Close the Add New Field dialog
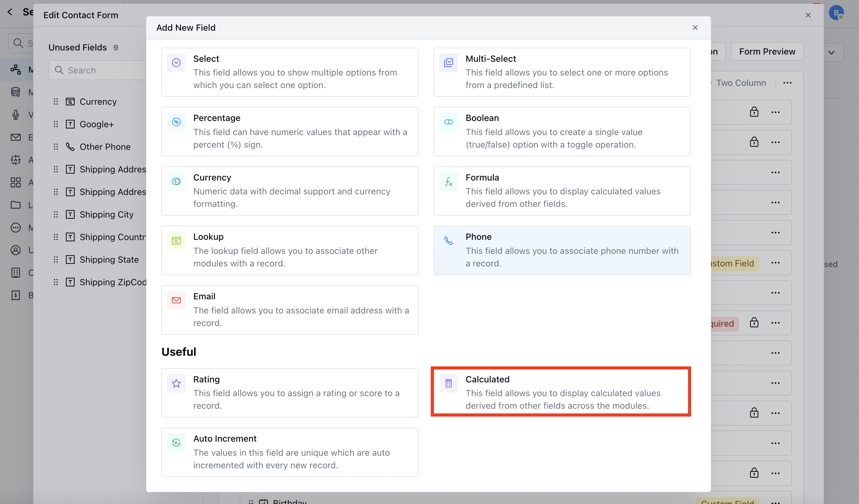This screenshot has height=504, width=859. click(x=695, y=28)
